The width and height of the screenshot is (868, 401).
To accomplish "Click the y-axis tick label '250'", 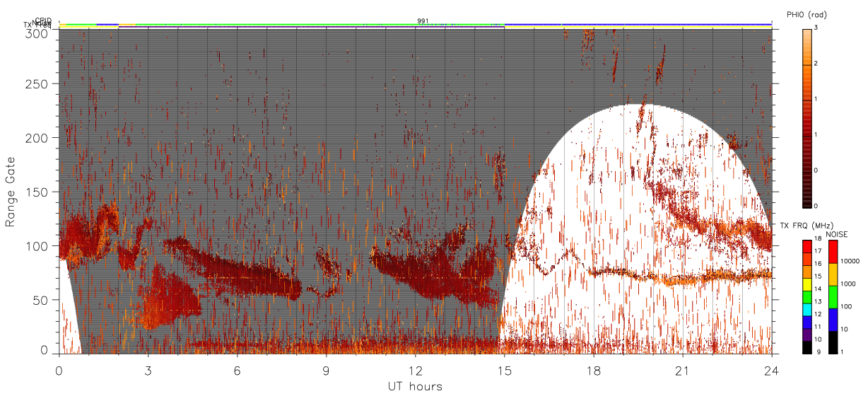I will pos(38,83).
